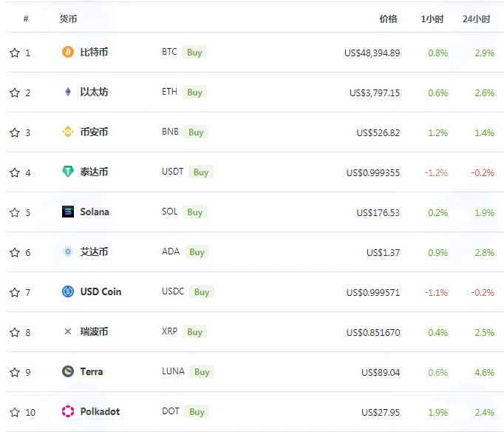The image size is (504, 432).
Task: Toggle favorite star for Polkadot row
Action: tap(15, 412)
